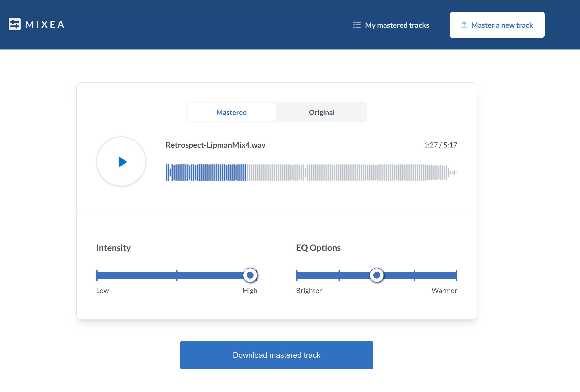Select the track title Retrospect-LipmanMix4.wav
This screenshot has width=580, height=392.
pos(215,145)
